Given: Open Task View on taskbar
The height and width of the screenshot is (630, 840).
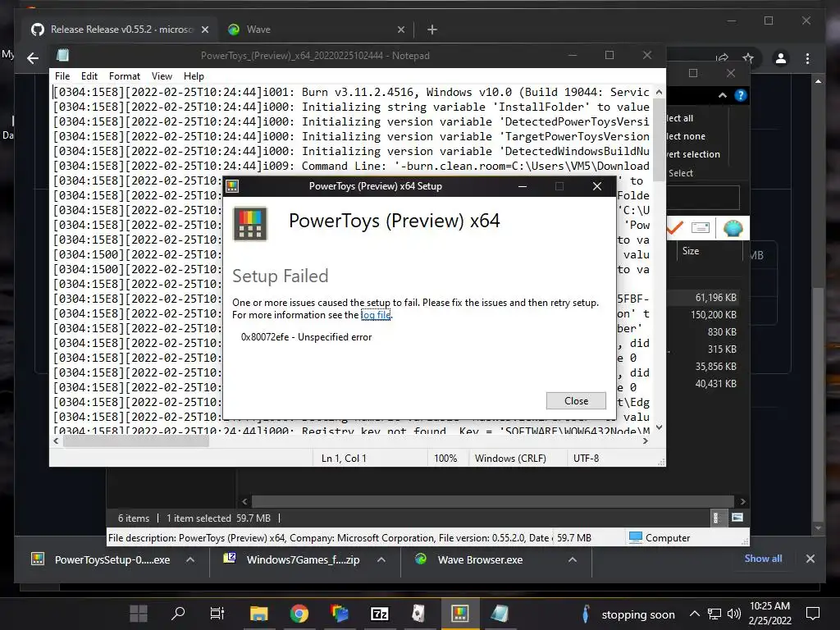Looking at the screenshot, I should 217,614.
